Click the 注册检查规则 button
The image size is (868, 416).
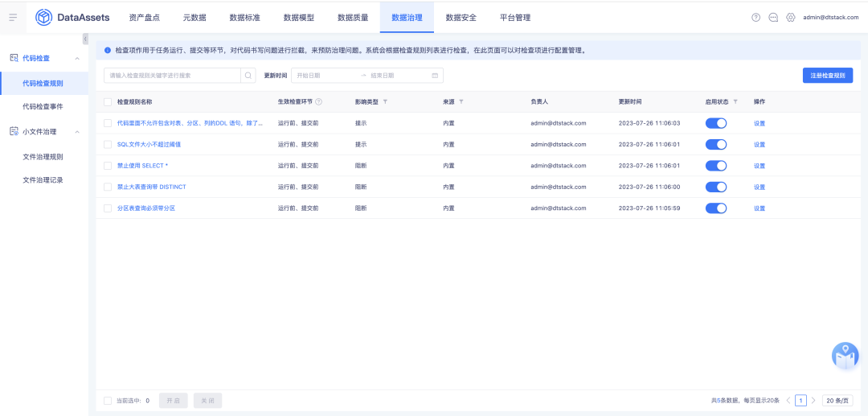coord(827,76)
